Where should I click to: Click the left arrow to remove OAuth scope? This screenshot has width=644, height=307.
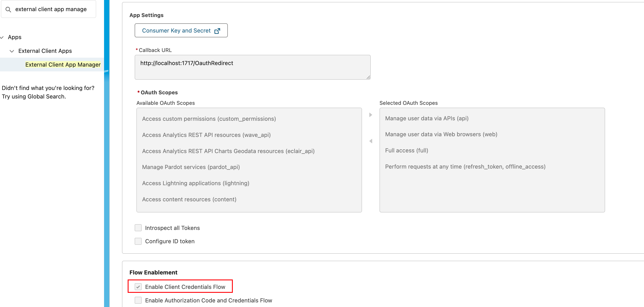tap(371, 141)
